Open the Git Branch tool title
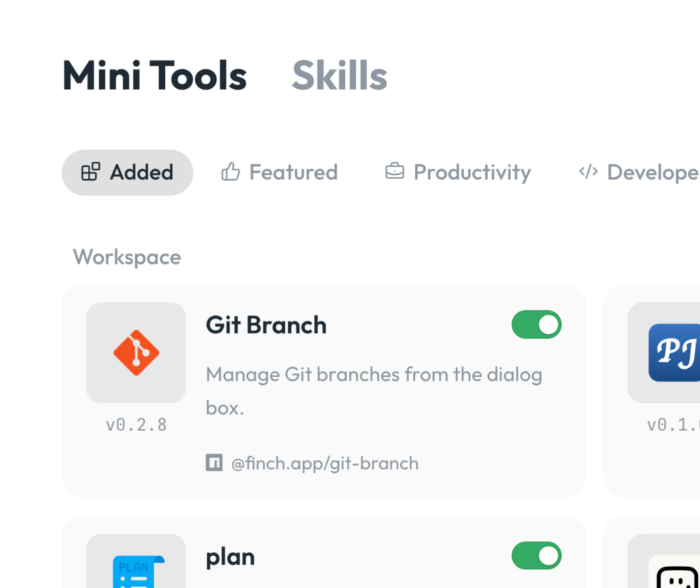Image resolution: width=700 pixels, height=588 pixels. click(266, 325)
